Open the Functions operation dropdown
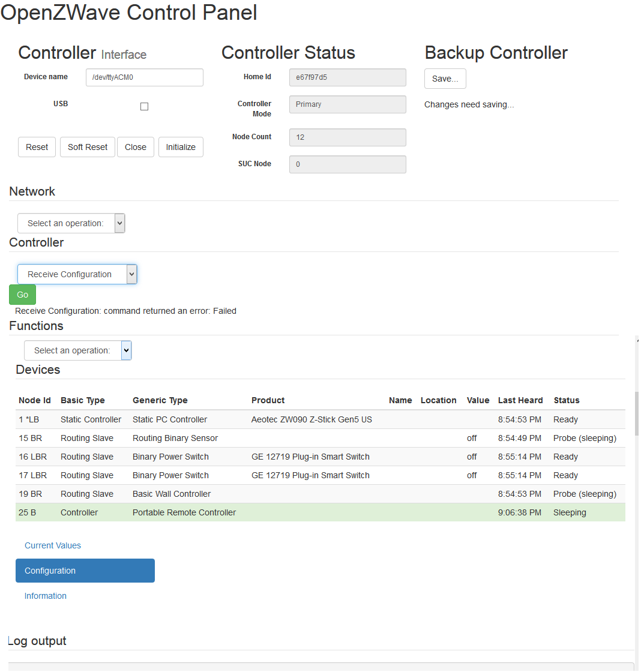The width and height of the screenshot is (641, 672). [77, 350]
